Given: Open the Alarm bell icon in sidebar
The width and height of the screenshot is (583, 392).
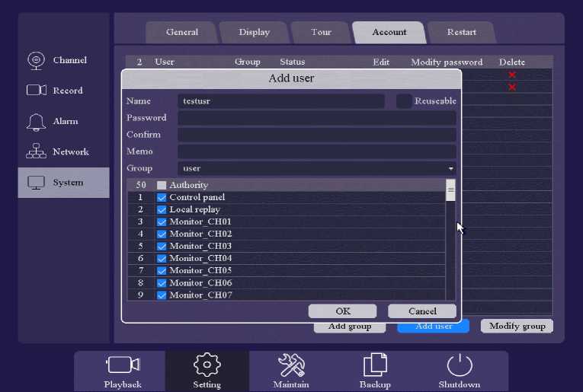Looking at the screenshot, I should pos(36,122).
